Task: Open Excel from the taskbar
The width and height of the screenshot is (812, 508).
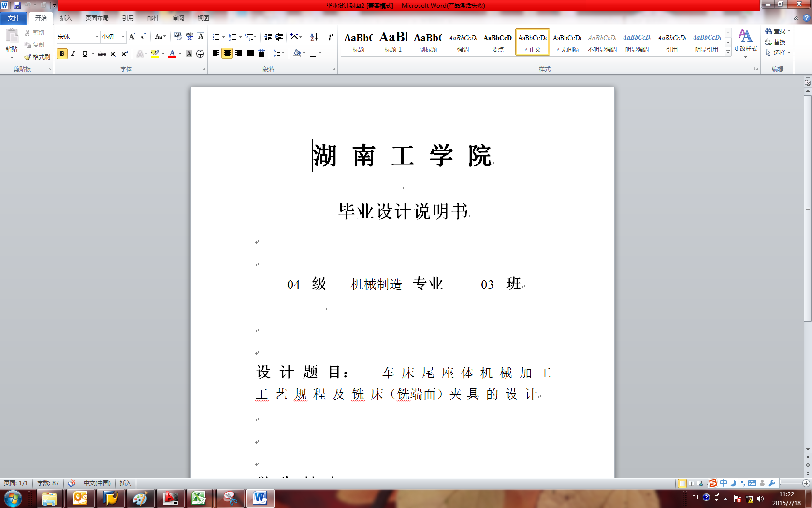Action: pyautogui.click(x=198, y=498)
